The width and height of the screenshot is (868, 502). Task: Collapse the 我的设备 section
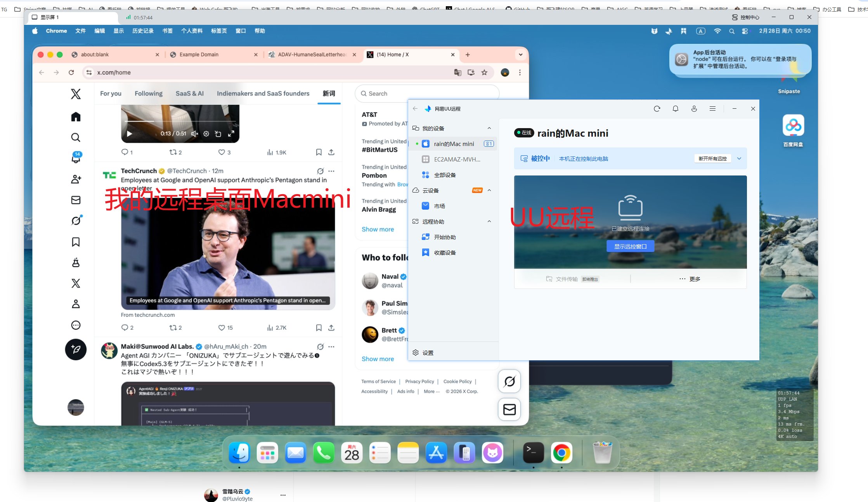(489, 129)
